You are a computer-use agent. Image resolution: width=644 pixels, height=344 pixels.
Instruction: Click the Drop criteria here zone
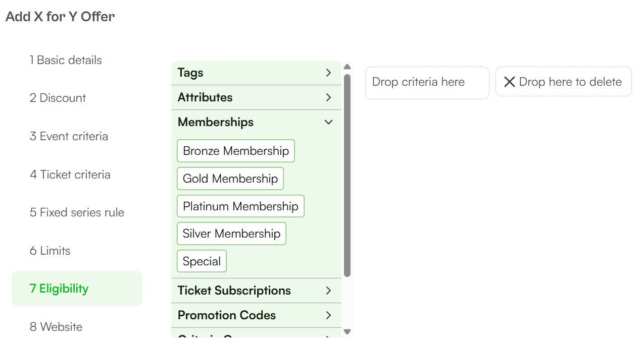tap(427, 83)
